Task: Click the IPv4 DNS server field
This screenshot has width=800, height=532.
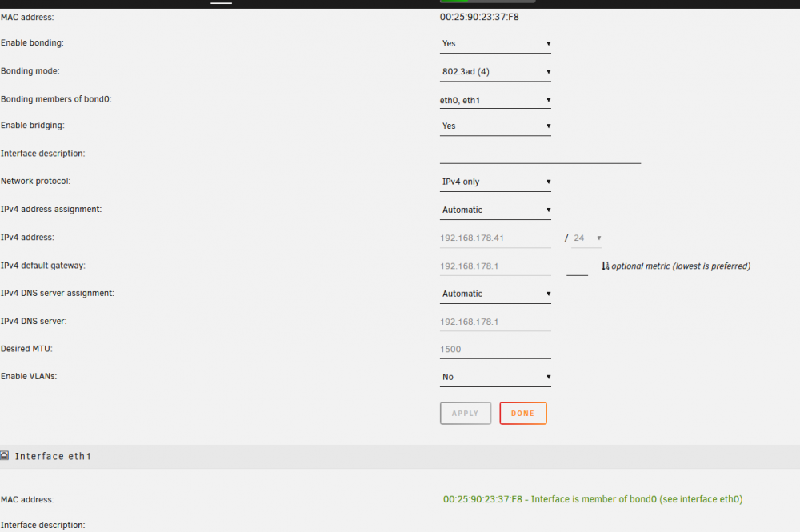Action: coord(495,322)
